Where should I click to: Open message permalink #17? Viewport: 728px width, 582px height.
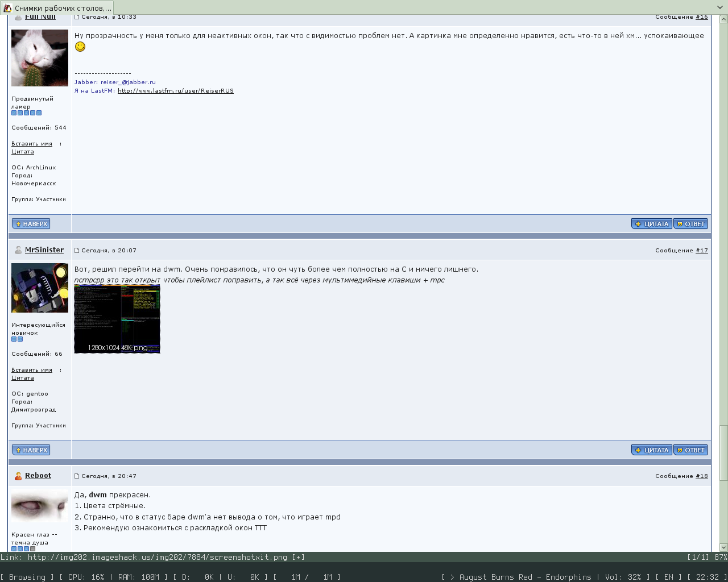pos(702,251)
